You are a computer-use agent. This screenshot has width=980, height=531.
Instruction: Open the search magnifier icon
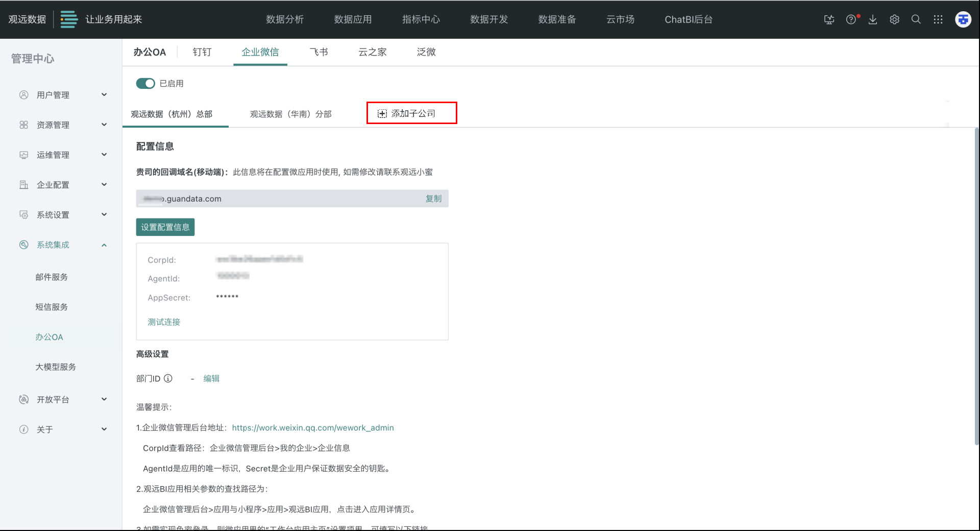pyautogui.click(x=916, y=19)
